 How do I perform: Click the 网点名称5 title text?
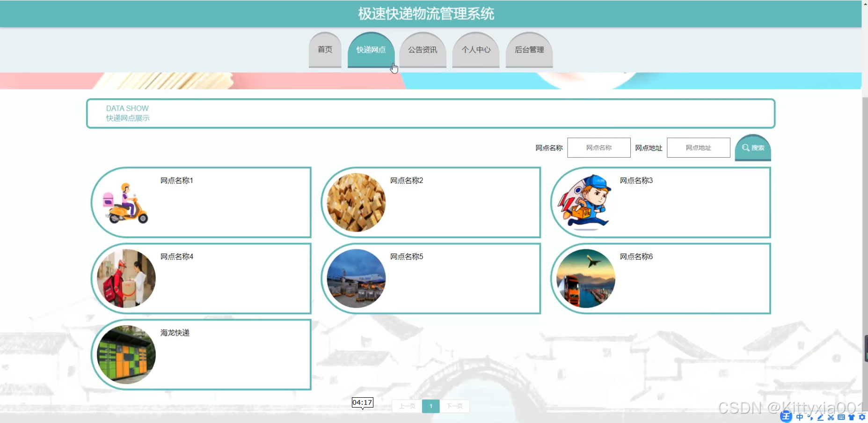(x=407, y=256)
